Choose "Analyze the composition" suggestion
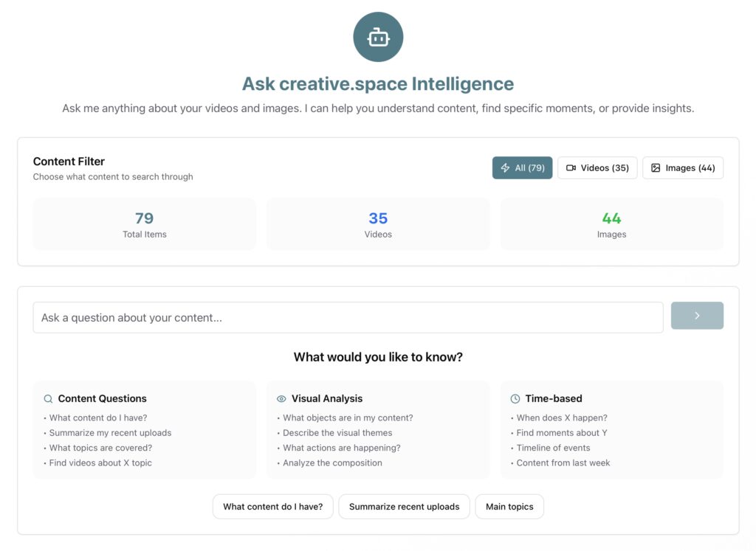This screenshot has width=756, height=551. 332,463
